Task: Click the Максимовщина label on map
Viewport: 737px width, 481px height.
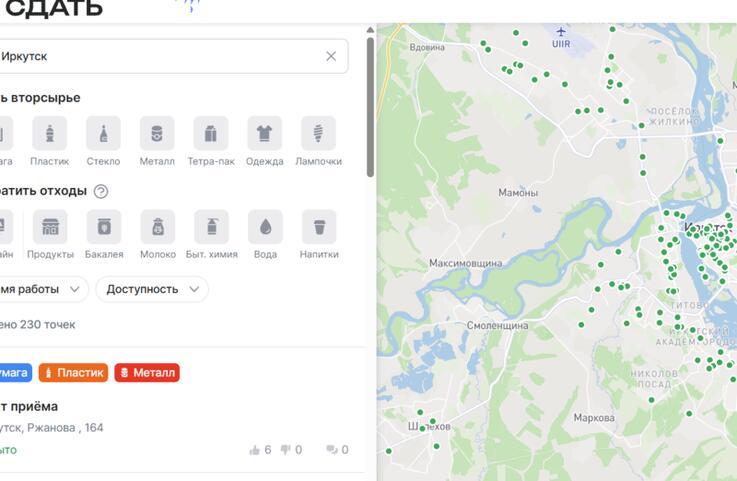Action: (465, 263)
